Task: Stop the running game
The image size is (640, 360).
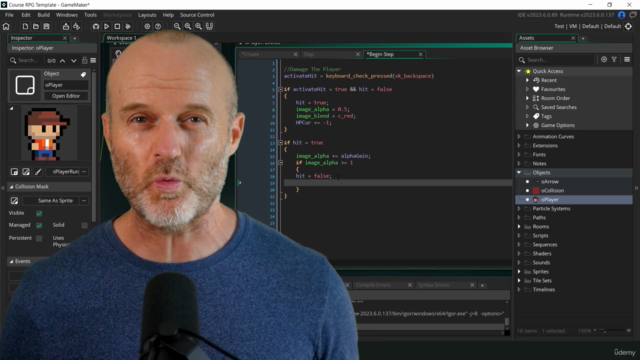Action: 117,26
